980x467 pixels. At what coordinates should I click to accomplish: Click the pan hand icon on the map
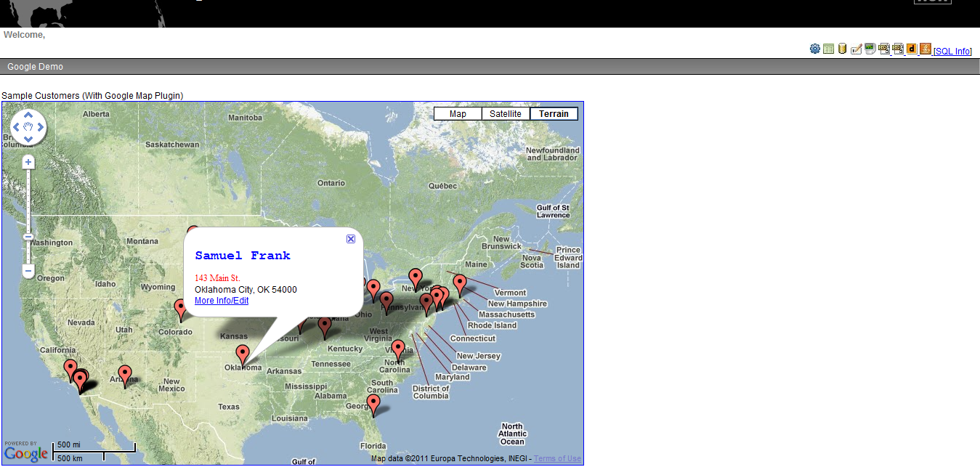tap(28, 127)
